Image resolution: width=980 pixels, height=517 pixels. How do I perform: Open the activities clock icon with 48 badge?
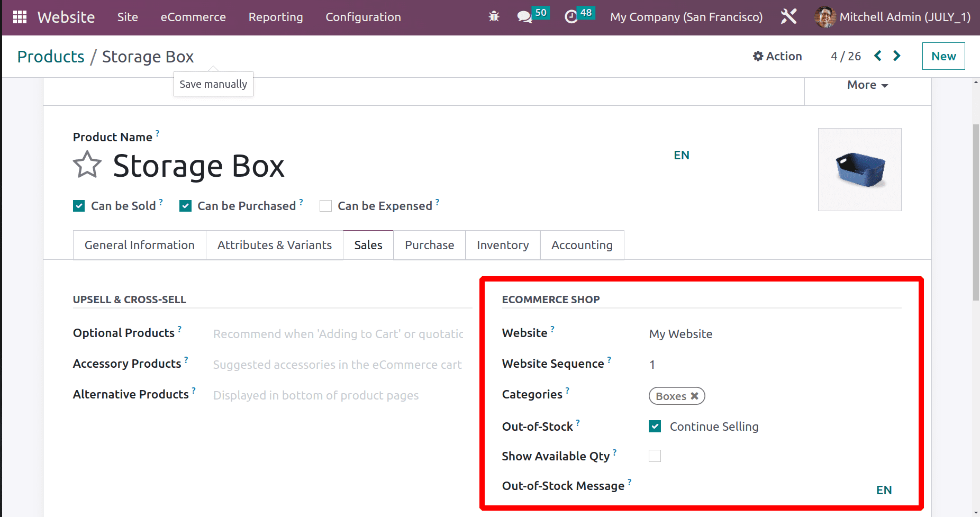click(571, 17)
